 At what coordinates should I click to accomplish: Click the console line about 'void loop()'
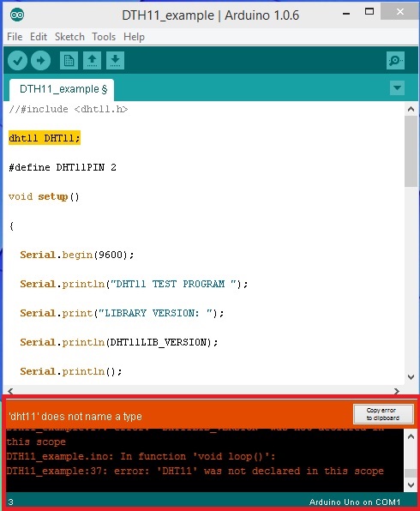(141, 456)
